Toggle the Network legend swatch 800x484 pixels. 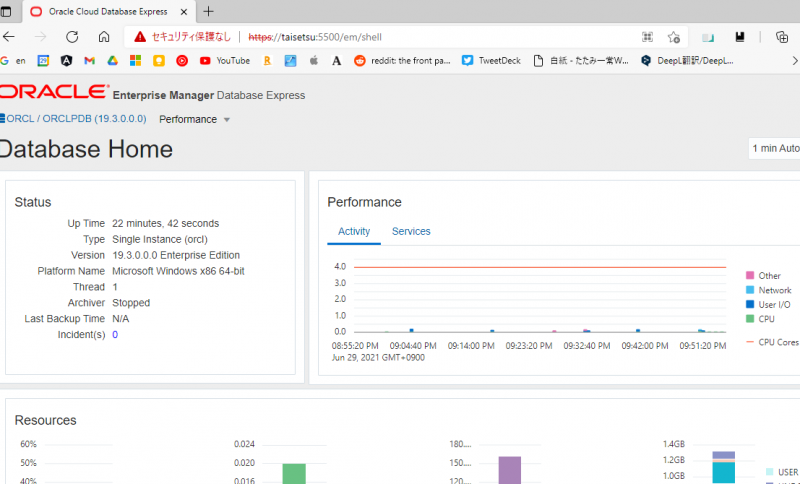click(x=749, y=290)
